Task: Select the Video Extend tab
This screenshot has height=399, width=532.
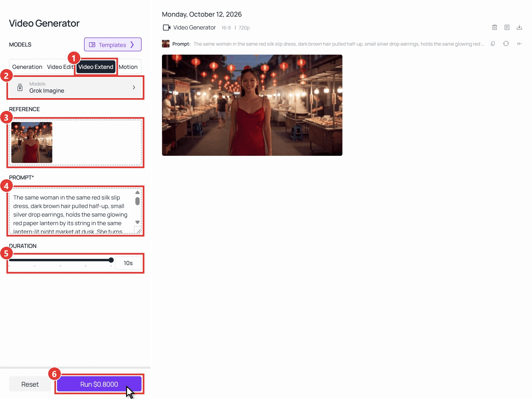Action: pos(96,67)
